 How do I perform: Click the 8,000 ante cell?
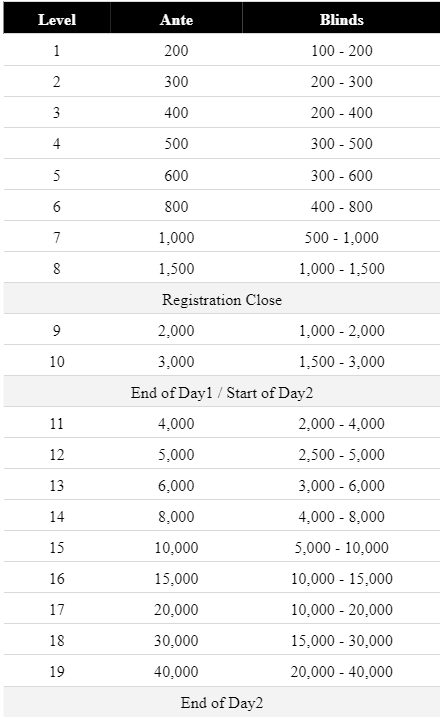176,516
